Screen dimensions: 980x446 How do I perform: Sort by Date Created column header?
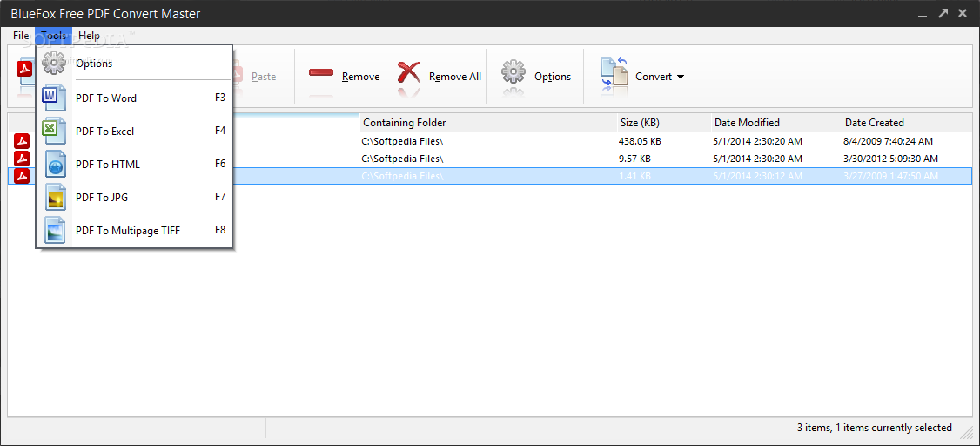pyautogui.click(x=906, y=123)
